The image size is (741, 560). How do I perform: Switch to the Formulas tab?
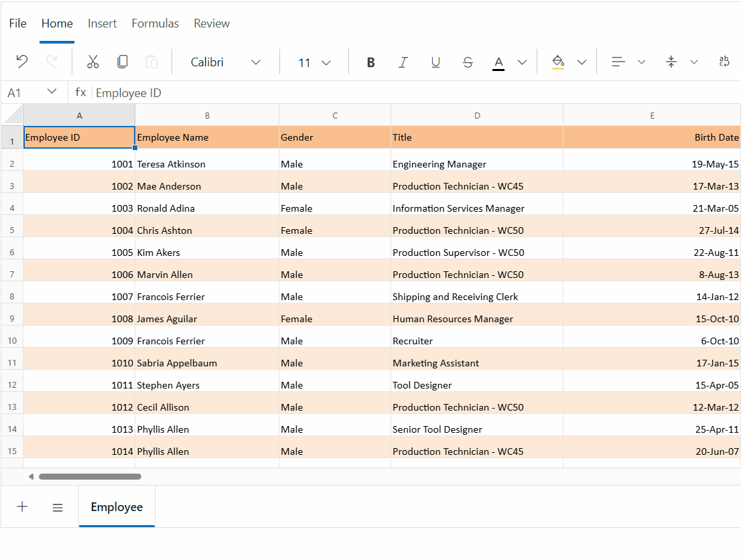(155, 23)
